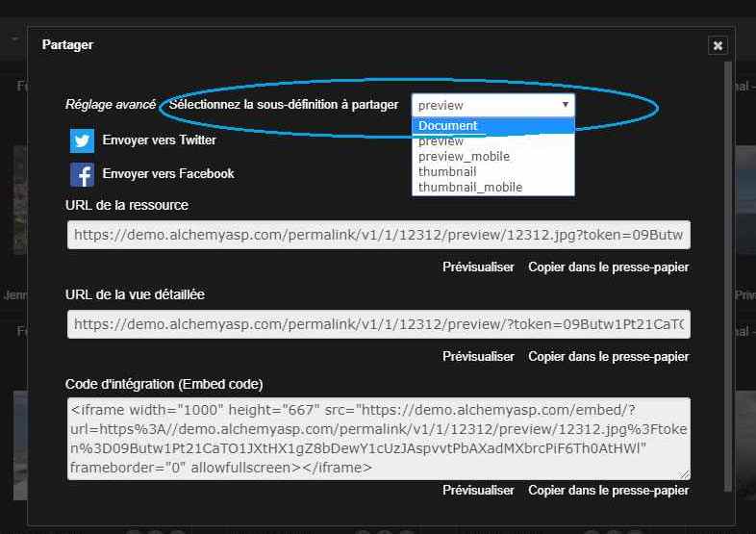Copy URL de la vue détaillée to clipboard

[609, 357]
